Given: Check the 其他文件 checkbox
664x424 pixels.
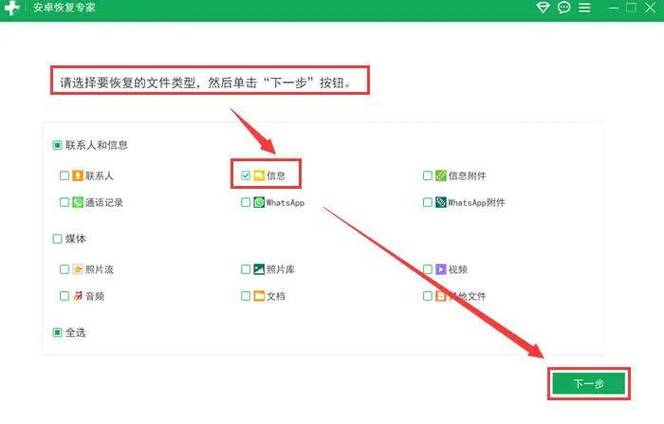Looking at the screenshot, I should 428,296.
